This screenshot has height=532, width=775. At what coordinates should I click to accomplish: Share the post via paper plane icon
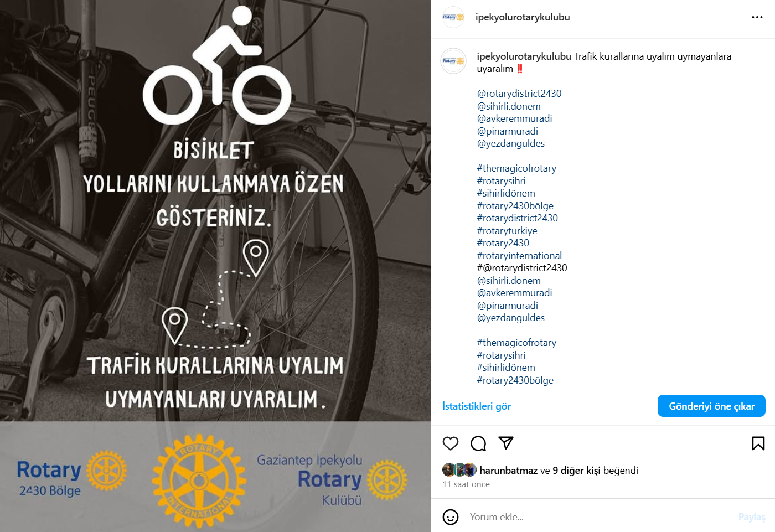pos(506,443)
